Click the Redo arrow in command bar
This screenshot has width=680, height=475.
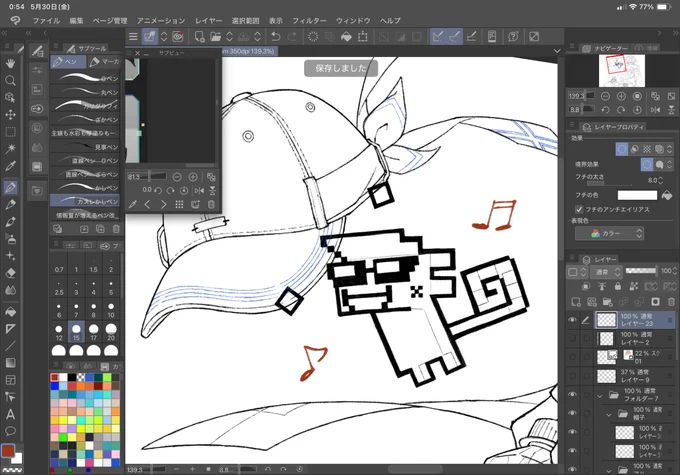(x=292, y=37)
